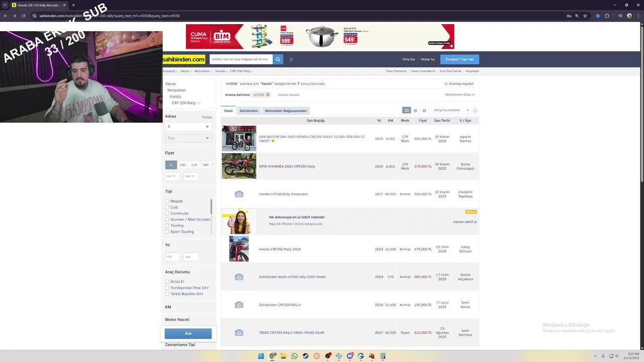This screenshot has height=362, width=644.
Task: Open the Windows Start menu
Action: (261, 356)
